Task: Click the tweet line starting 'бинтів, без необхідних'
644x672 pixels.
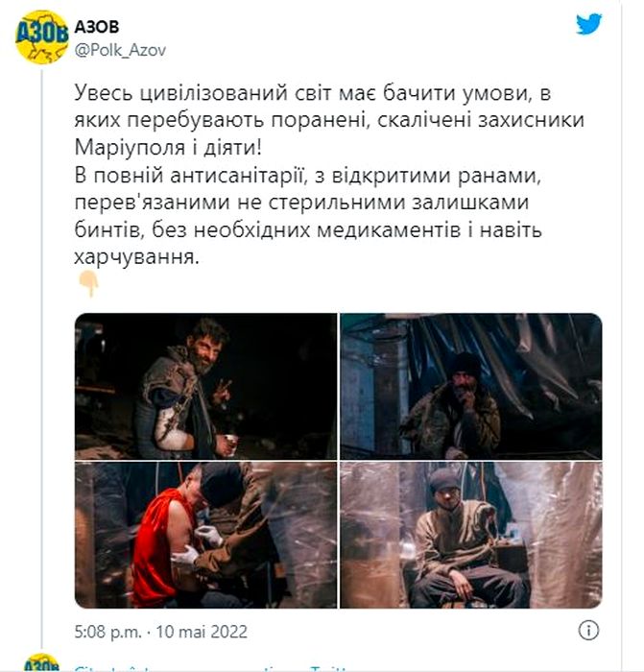Action: tap(308, 230)
